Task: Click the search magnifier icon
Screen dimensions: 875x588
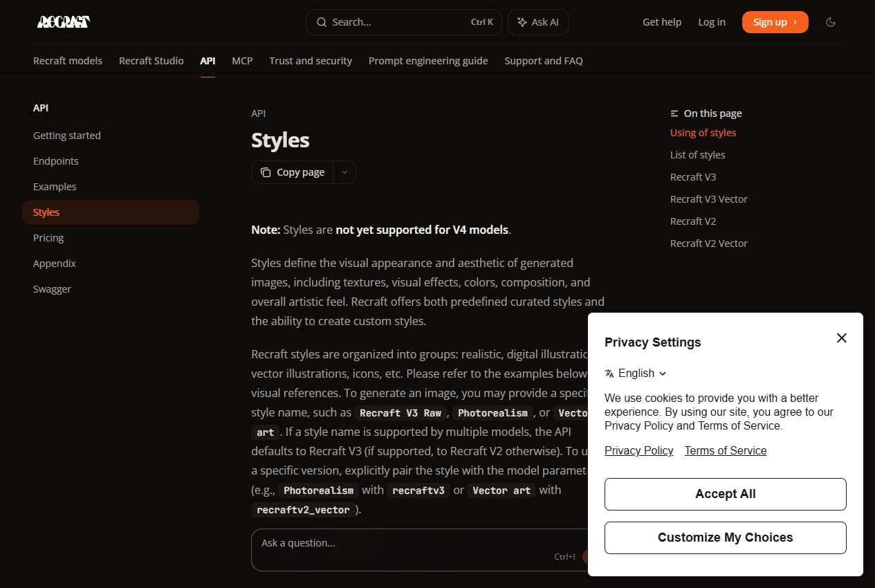Action: [322, 22]
